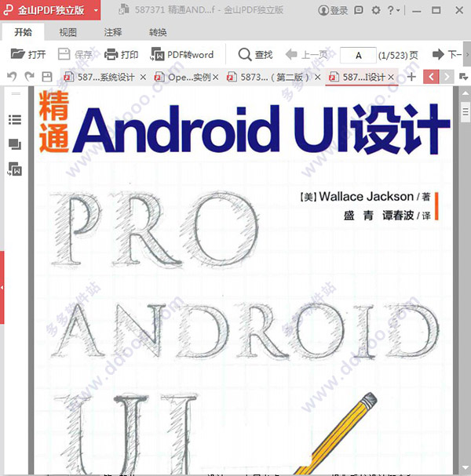Click the document file icon in title bar
Image resolution: width=471 pixels, height=476 pixels.
124,9
